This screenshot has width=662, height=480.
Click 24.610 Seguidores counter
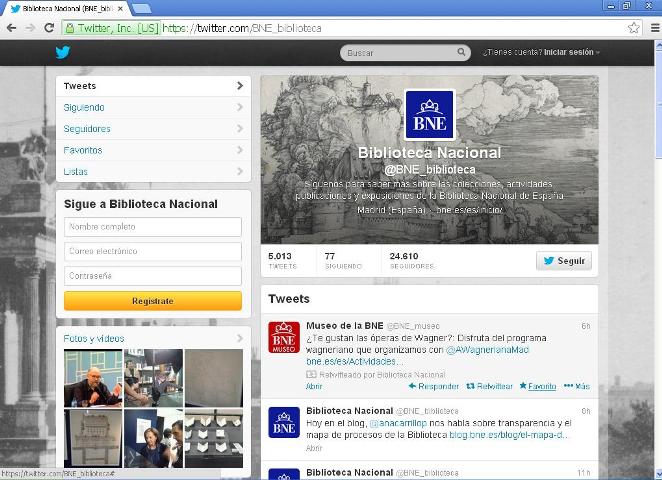(x=412, y=260)
